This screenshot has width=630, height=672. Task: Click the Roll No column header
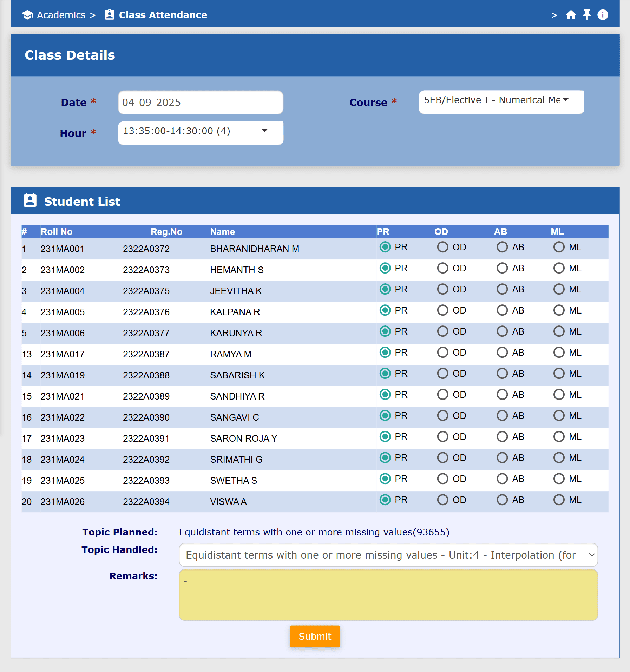pos(57,232)
